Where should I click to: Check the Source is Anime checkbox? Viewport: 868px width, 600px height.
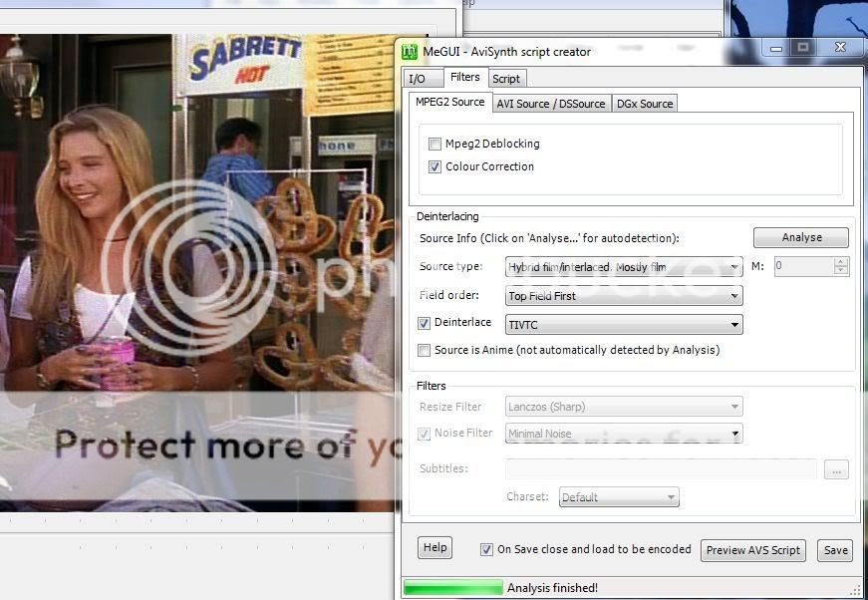[425, 351]
